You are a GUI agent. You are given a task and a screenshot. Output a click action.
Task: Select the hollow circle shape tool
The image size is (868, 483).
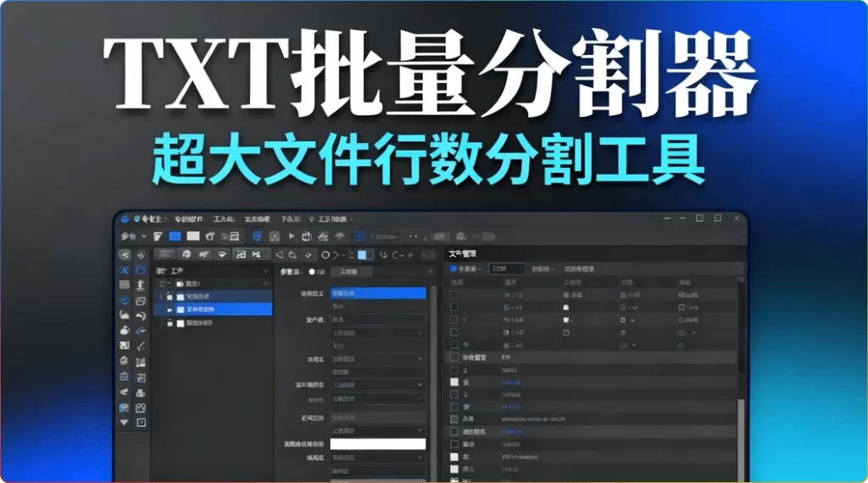(325, 255)
